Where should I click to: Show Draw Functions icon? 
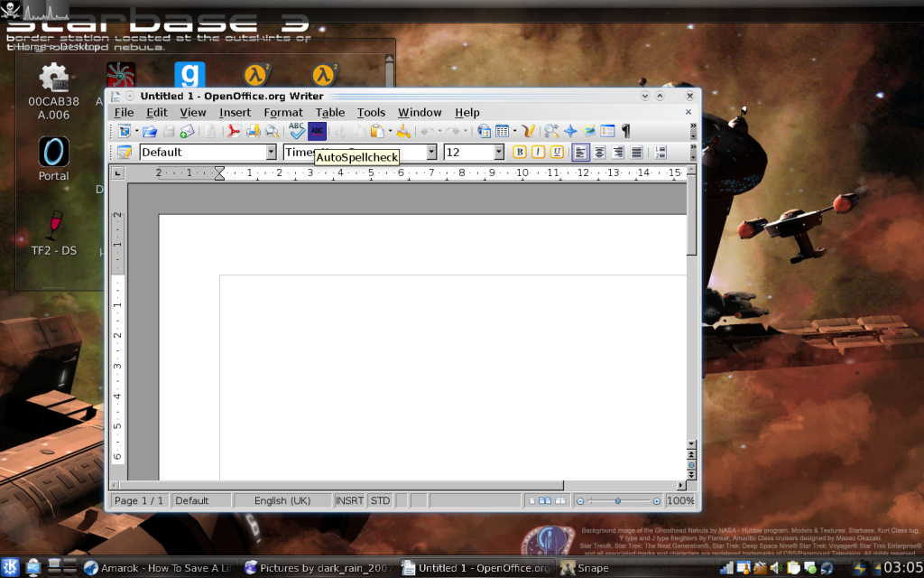(529, 131)
